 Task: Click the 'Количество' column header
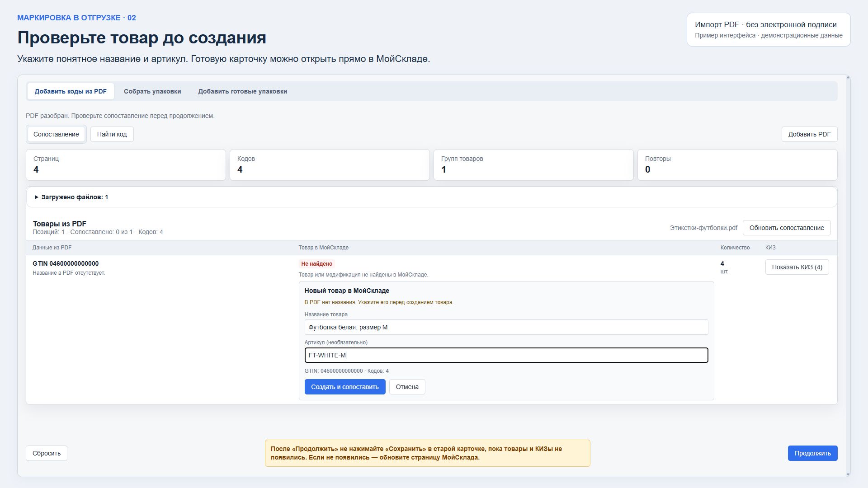point(735,248)
